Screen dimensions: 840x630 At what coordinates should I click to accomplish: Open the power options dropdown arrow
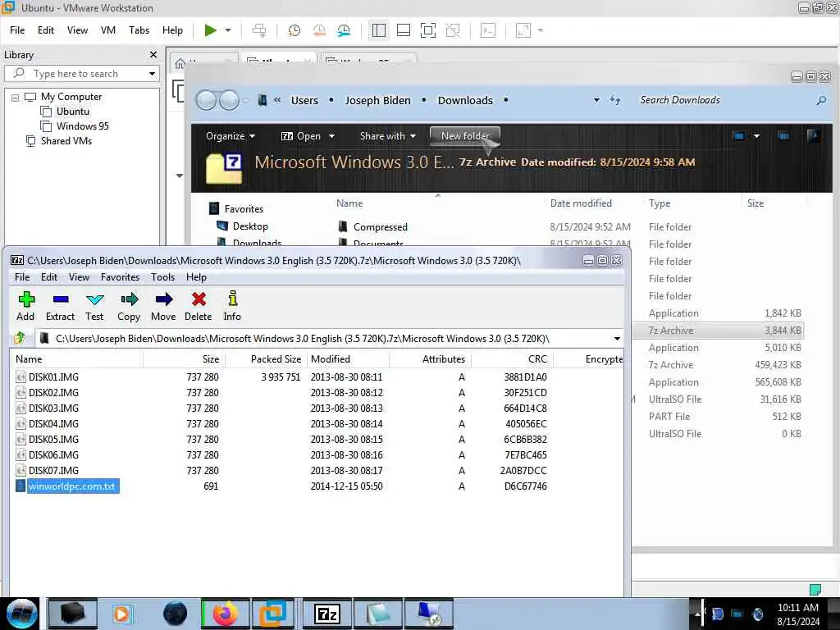coord(228,30)
